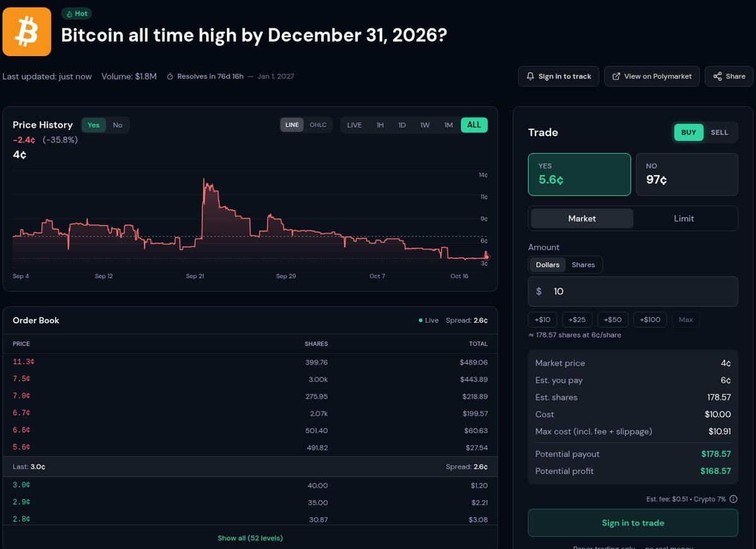Click the Bitcoin logo icon
The width and height of the screenshot is (756, 549).
coord(26,32)
